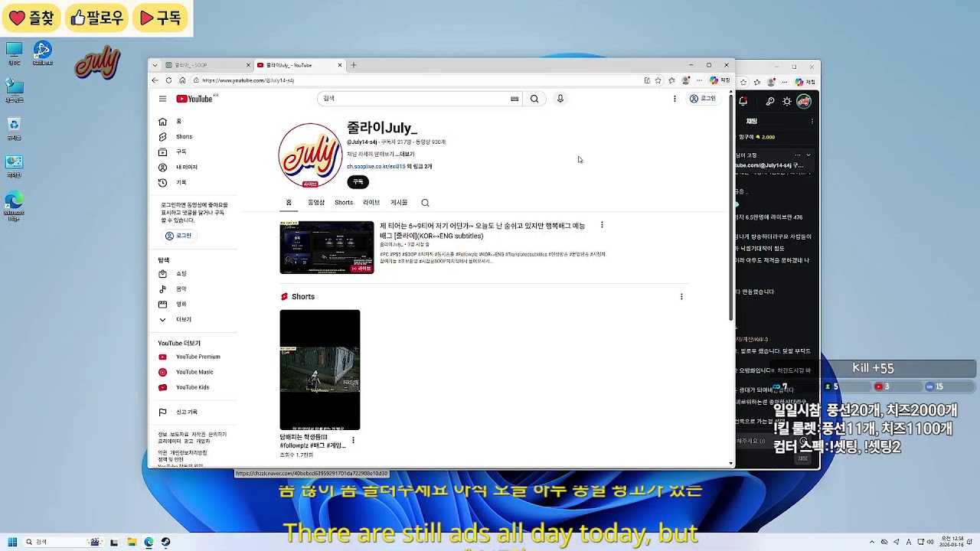Select the channel 홈 tab

[289, 203]
